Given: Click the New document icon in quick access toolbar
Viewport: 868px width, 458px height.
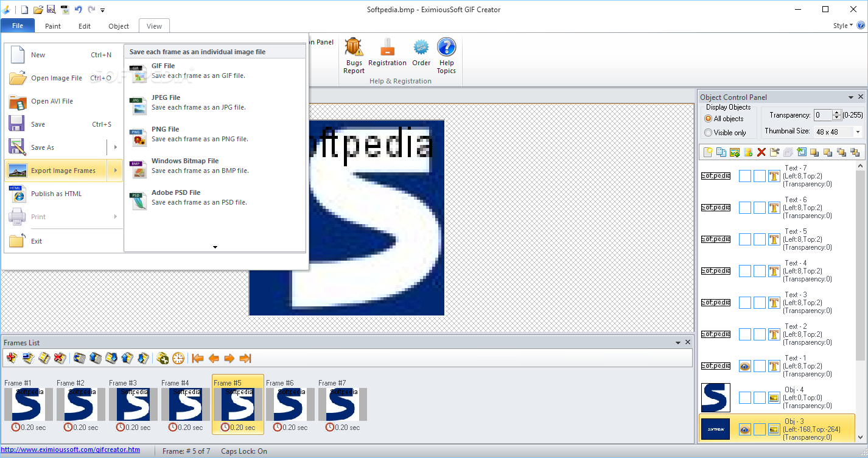Looking at the screenshot, I should [x=24, y=9].
